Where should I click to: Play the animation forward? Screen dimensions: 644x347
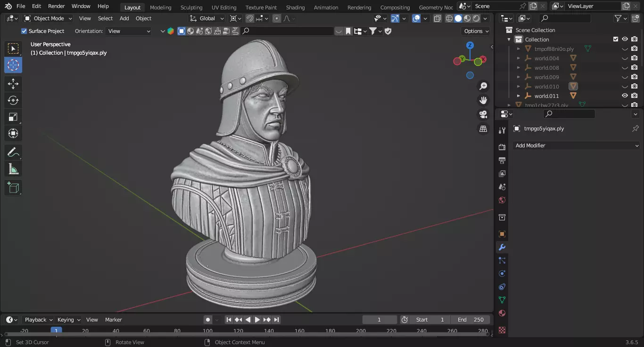coord(257,320)
